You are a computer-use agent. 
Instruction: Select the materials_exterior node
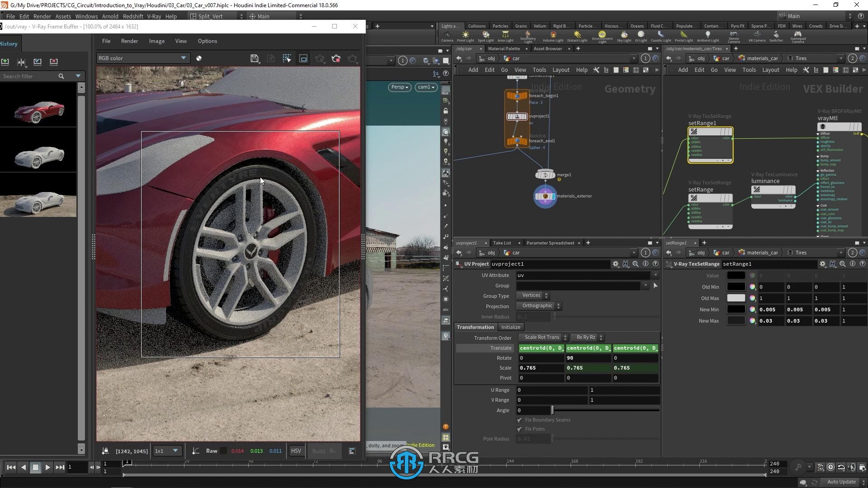point(545,197)
